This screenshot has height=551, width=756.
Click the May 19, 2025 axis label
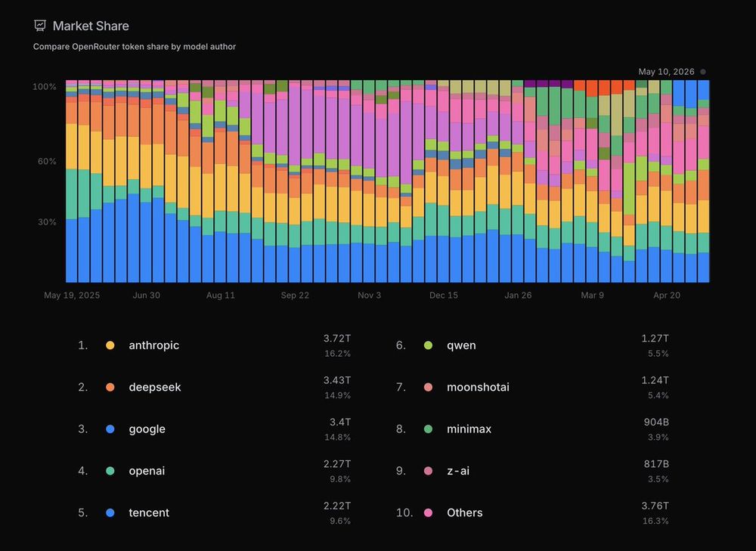[x=72, y=296]
